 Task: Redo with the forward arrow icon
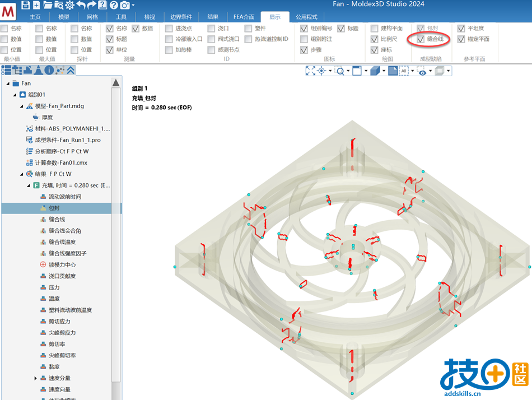92,4
